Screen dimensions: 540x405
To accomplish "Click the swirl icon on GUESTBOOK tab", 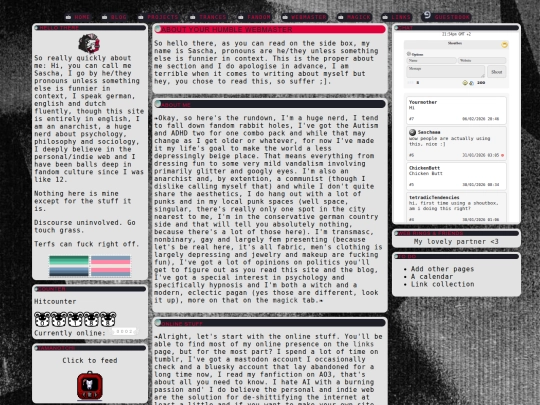I will pos(427,15).
